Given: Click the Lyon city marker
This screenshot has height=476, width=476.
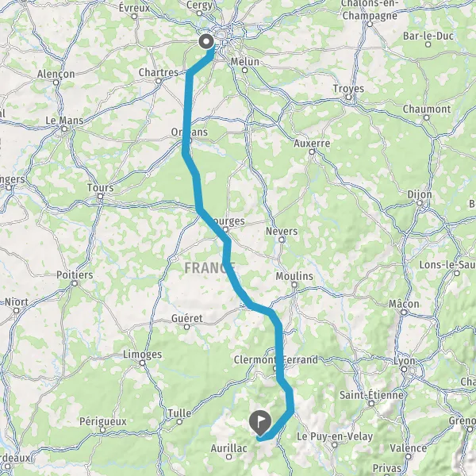Looking at the screenshot, I should coord(404,370).
